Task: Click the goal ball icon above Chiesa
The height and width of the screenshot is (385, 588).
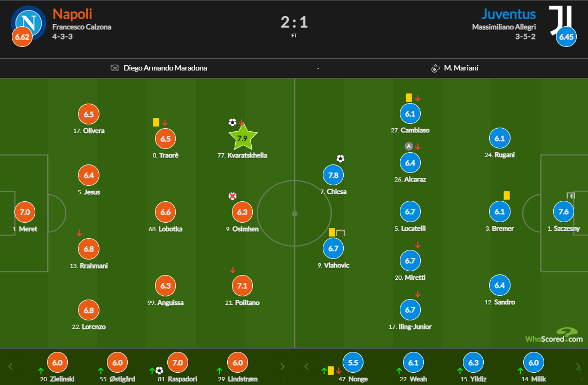Action: point(341,159)
